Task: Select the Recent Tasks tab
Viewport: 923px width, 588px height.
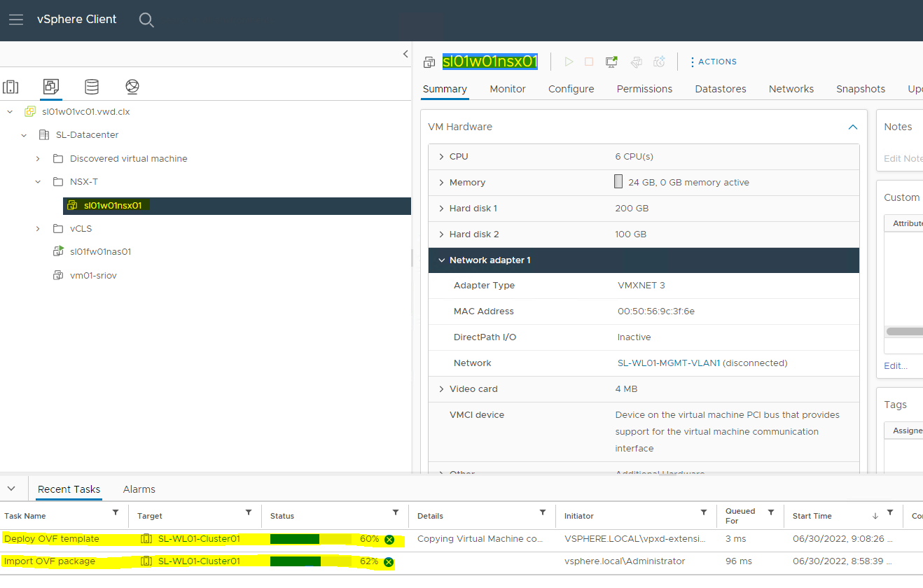Action: click(x=69, y=489)
